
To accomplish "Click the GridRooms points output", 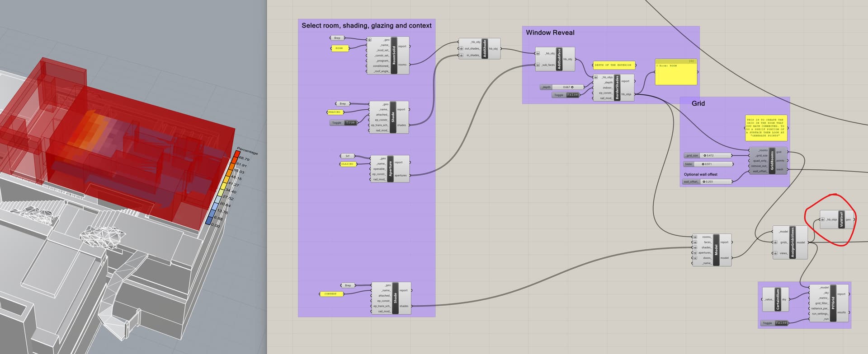I will click(780, 161).
